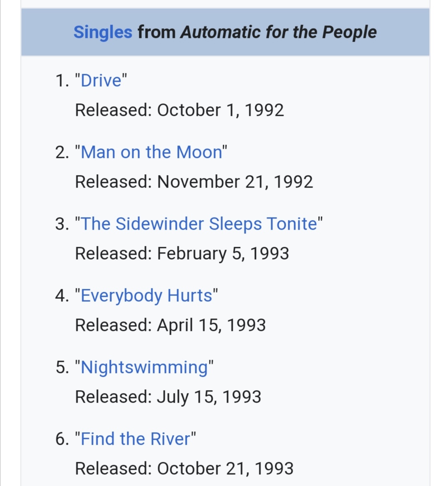Viewport: 448px width, 486px height.
Task: Visit the "Everybody Hurts" article link
Action: coord(146,296)
